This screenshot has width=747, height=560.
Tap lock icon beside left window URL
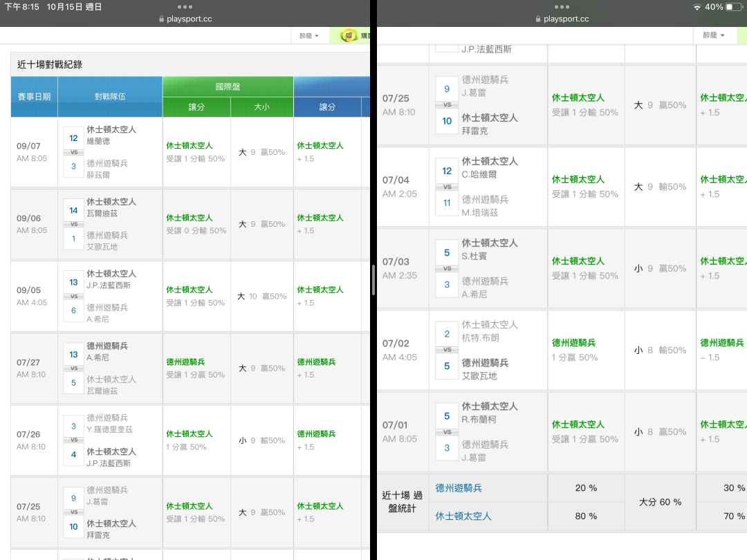(161, 19)
